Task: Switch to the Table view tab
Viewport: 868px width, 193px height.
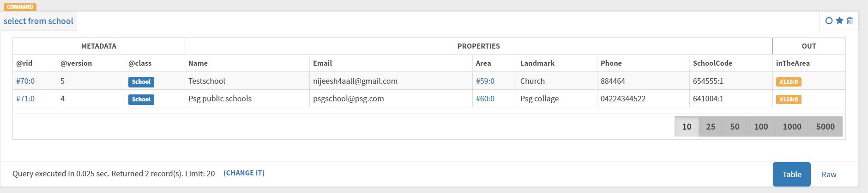Action: 792,174
